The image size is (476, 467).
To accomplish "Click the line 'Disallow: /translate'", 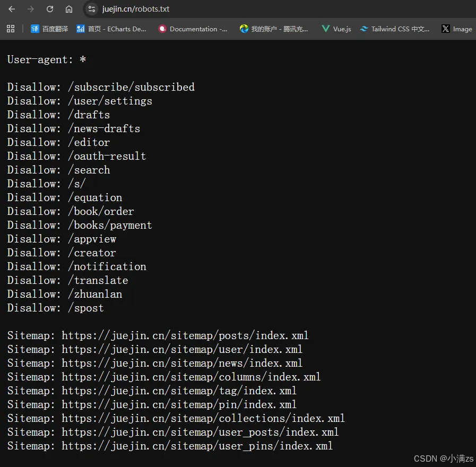I will [67, 280].
